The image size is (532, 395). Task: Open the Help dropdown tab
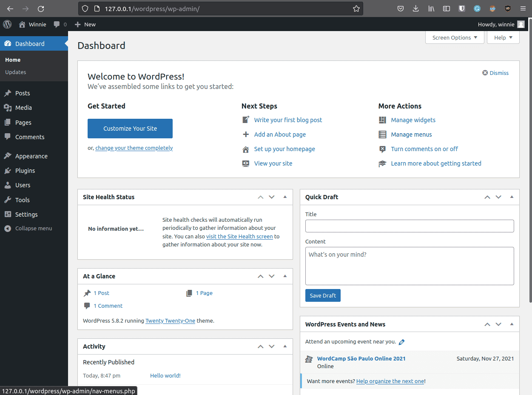(503, 37)
